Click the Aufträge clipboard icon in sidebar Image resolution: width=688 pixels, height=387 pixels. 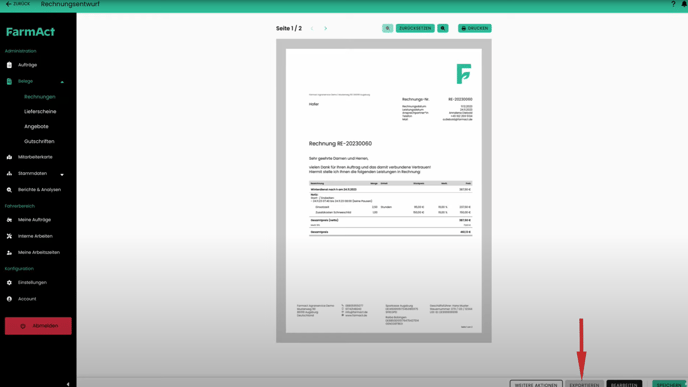[x=9, y=65]
